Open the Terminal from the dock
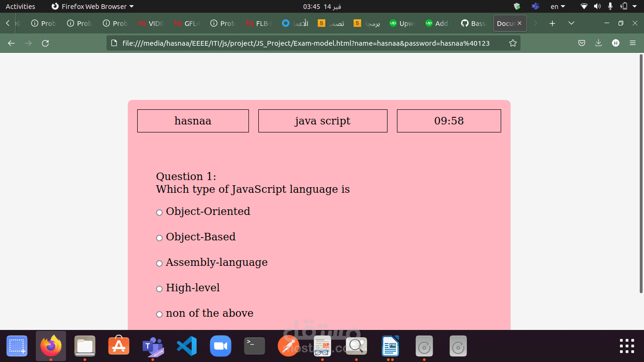 [254, 346]
